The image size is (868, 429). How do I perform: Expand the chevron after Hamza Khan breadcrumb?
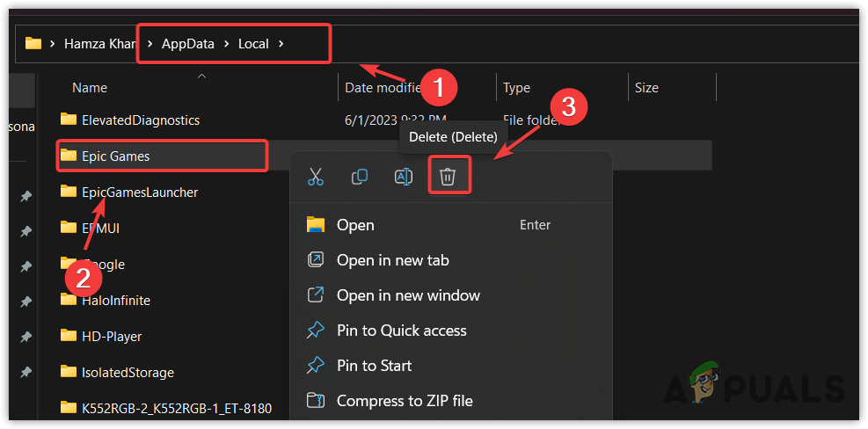click(150, 43)
